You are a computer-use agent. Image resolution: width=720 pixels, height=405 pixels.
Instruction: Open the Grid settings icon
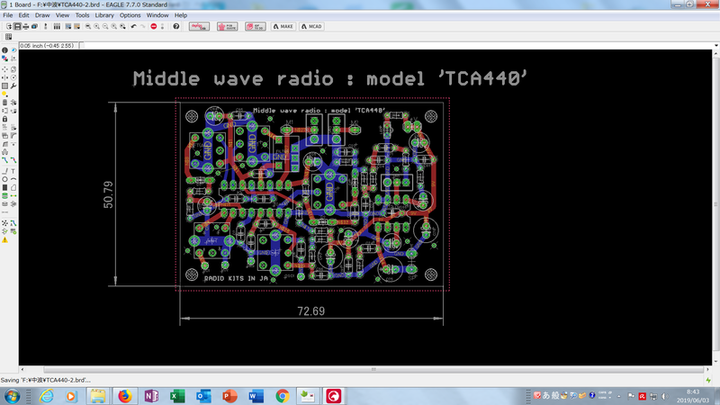(6, 38)
